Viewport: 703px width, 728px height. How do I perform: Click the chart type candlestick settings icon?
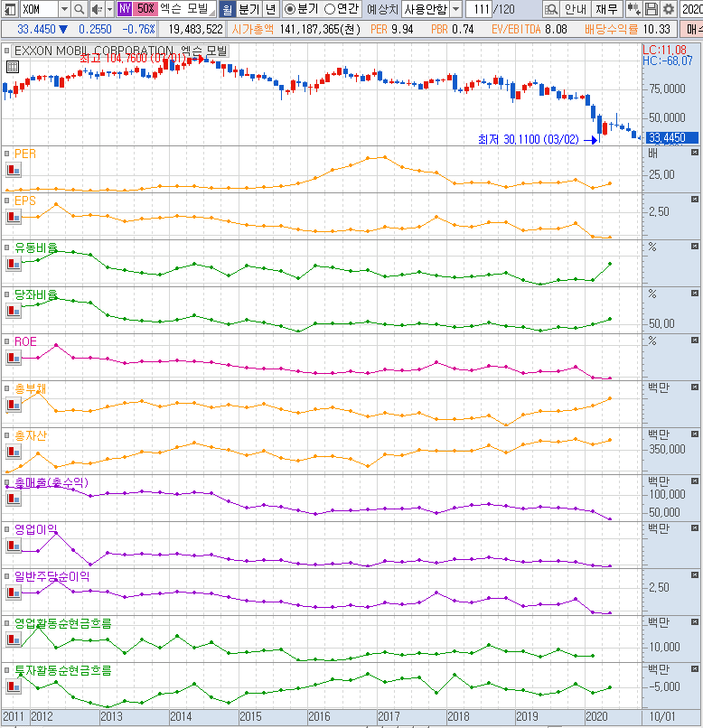coord(633,9)
